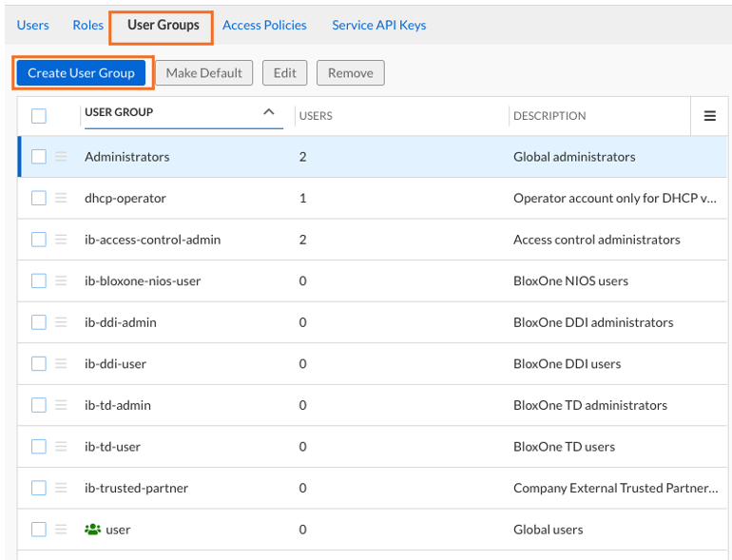Switch to the Users tab

33,26
